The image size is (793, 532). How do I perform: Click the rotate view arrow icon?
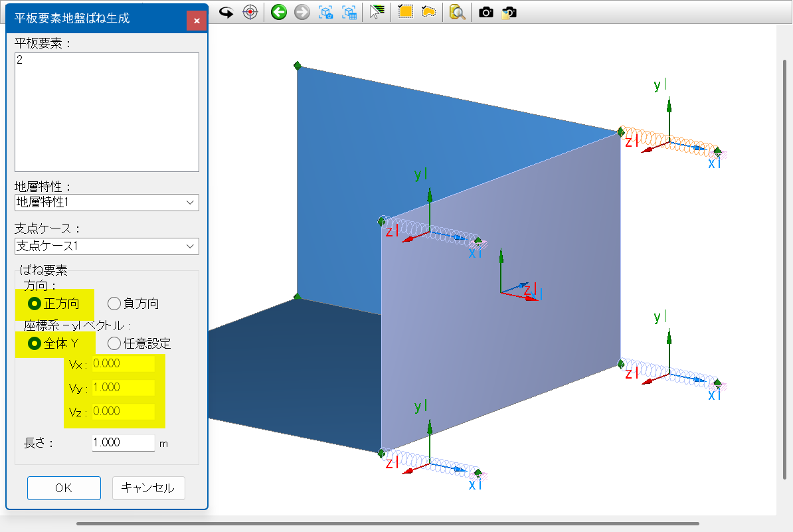point(226,12)
